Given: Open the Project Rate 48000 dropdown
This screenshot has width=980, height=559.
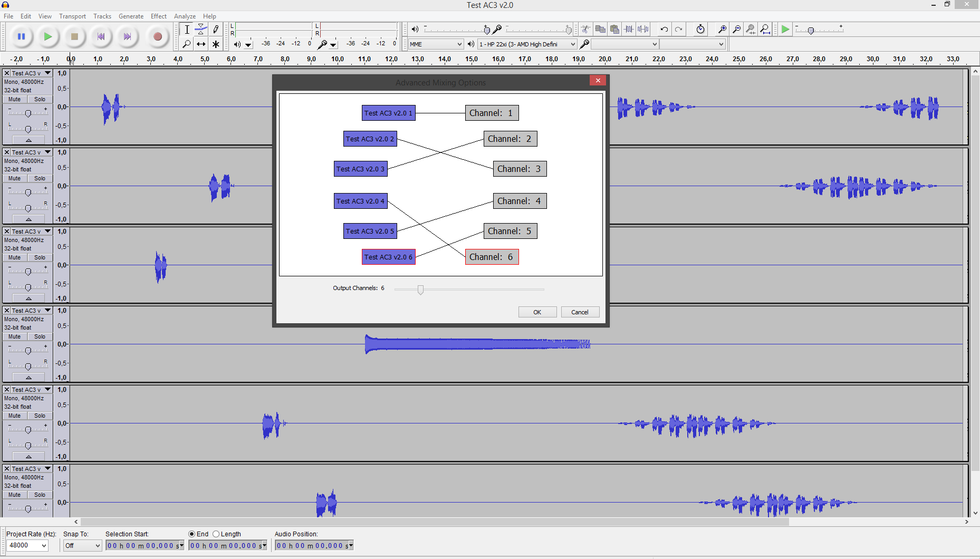Looking at the screenshot, I should (x=27, y=545).
